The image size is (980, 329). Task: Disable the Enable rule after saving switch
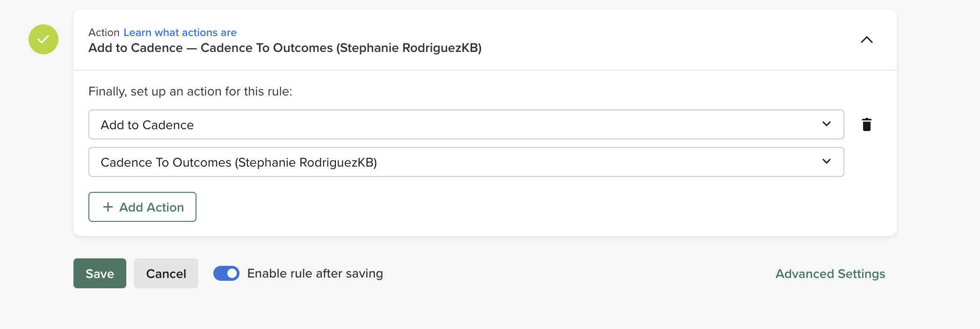click(x=226, y=273)
